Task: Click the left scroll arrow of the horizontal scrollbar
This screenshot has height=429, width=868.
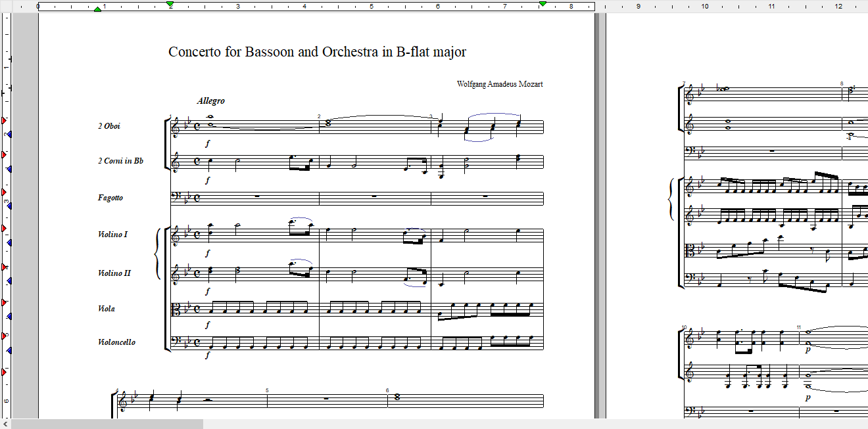Action: coord(5,424)
